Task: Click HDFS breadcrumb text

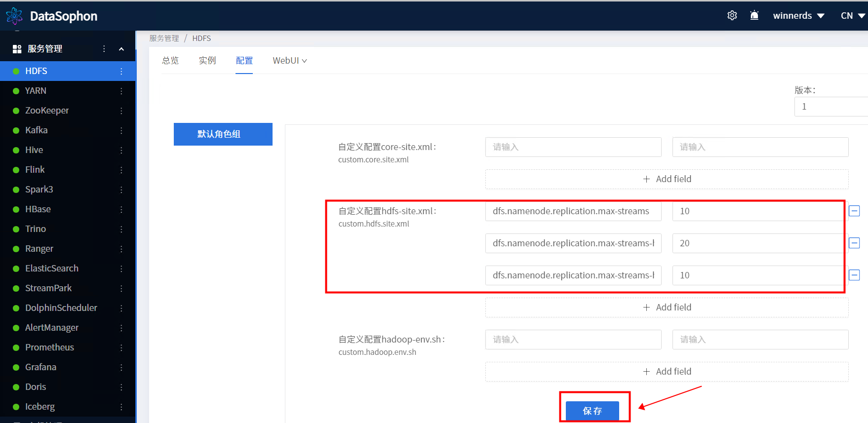Action: click(201, 38)
